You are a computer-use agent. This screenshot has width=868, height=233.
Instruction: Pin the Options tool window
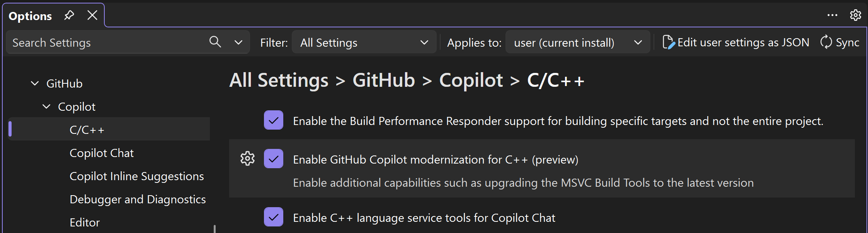coord(69,15)
